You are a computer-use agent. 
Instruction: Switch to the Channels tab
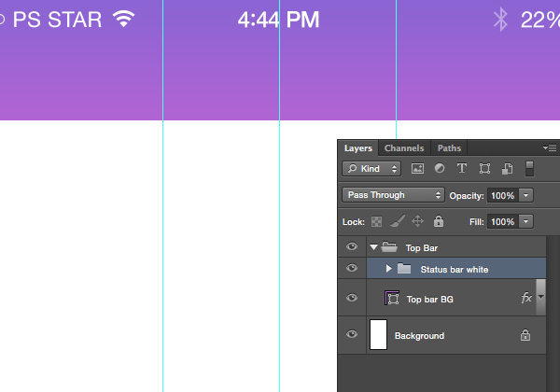click(404, 148)
